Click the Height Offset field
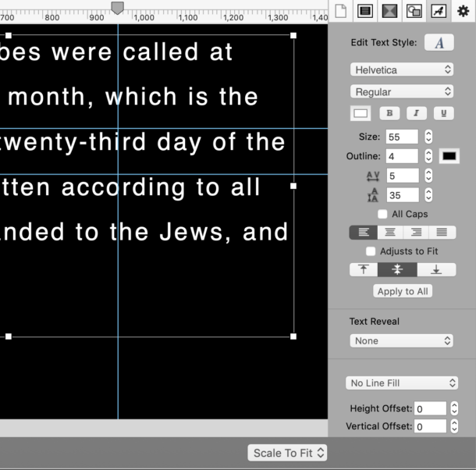The width and height of the screenshot is (476, 470). 430,408
